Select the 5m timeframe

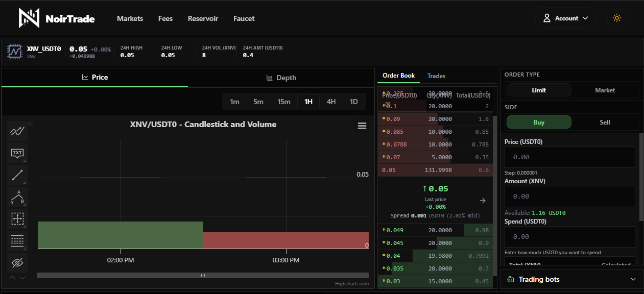(258, 102)
